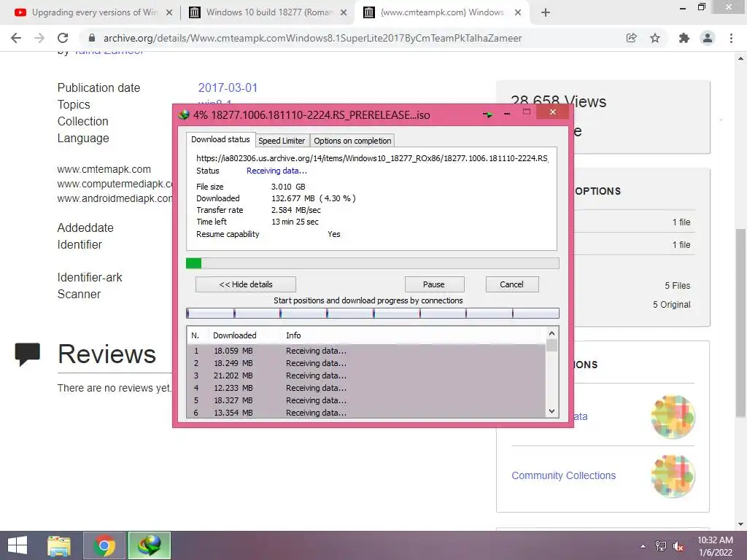Cancel the download
747x560 pixels.
(x=512, y=284)
